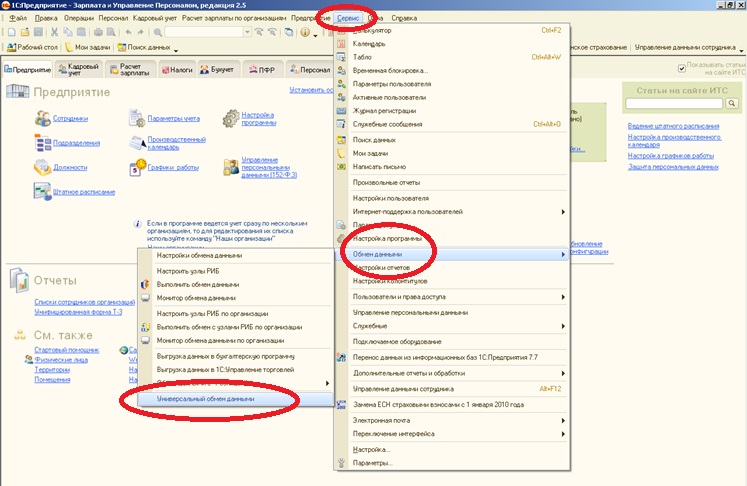Toggle the show ITS articles checkbox

(x=682, y=69)
